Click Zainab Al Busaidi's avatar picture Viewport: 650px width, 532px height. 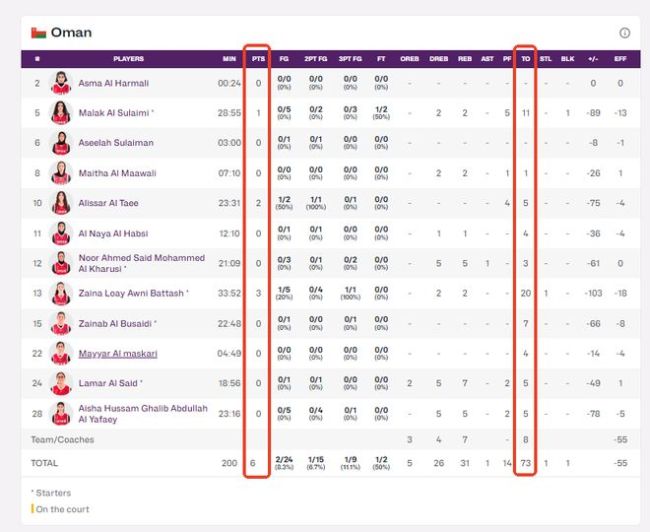click(x=61, y=323)
